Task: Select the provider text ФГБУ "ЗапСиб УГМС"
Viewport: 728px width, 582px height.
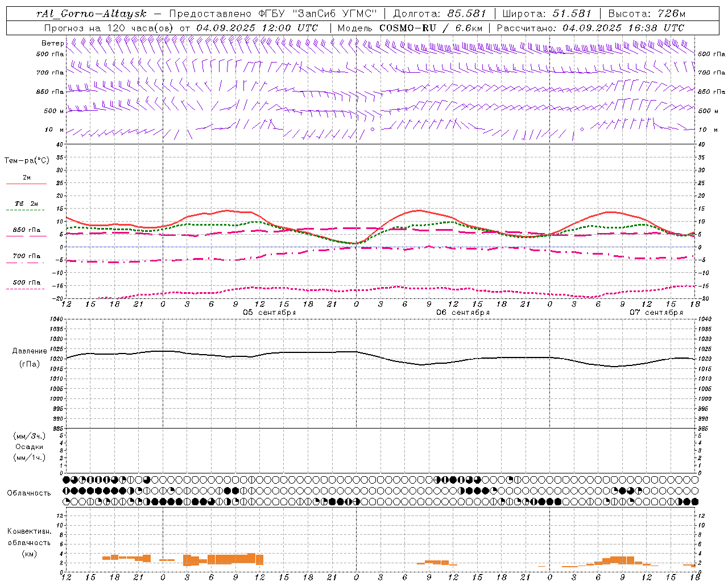Action: [318, 14]
